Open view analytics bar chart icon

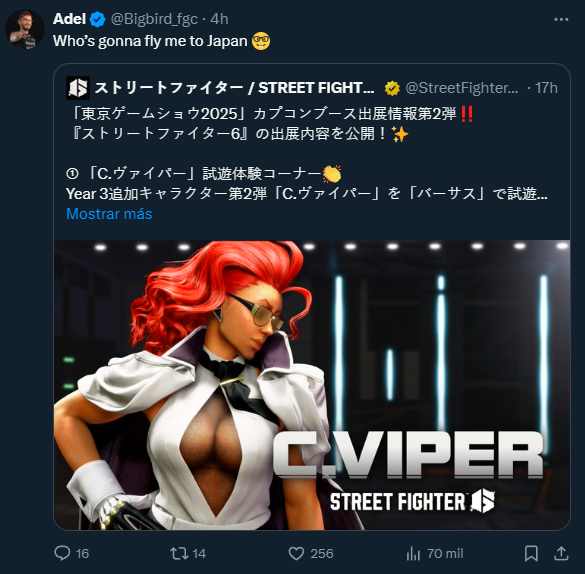[413, 553]
